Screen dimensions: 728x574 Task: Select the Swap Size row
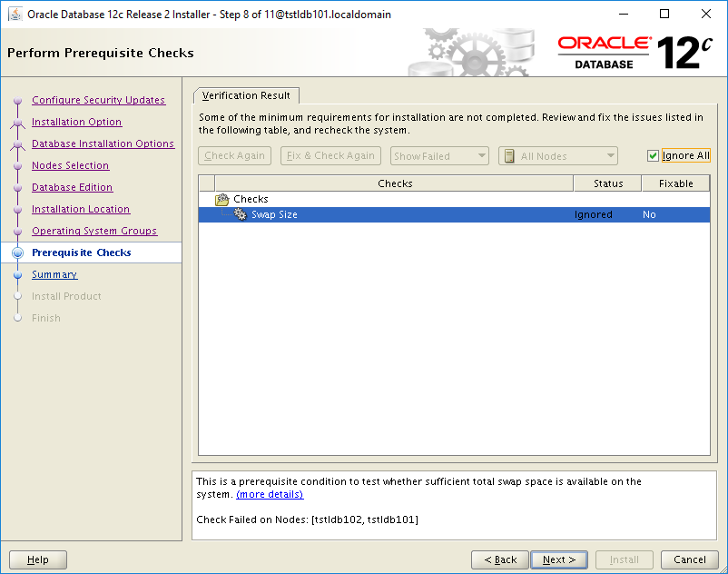[x=454, y=214]
